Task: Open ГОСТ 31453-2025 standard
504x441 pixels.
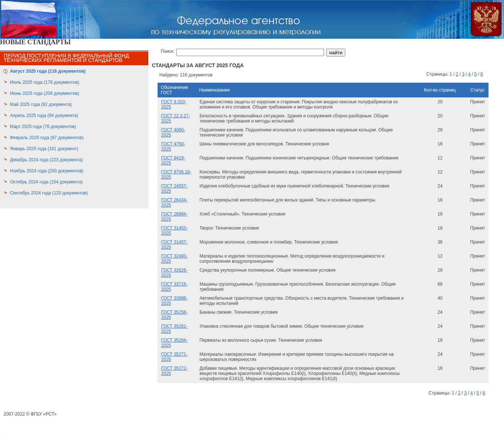Action: [174, 231]
